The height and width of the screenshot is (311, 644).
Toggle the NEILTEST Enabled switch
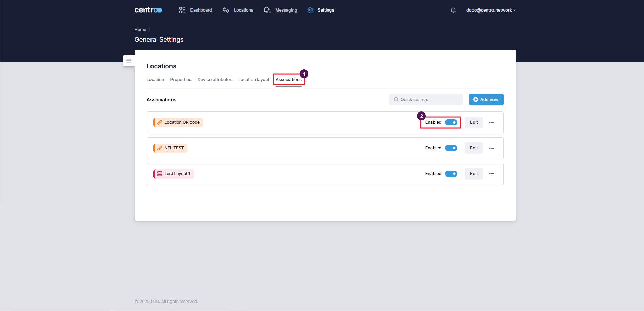(451, 148)
